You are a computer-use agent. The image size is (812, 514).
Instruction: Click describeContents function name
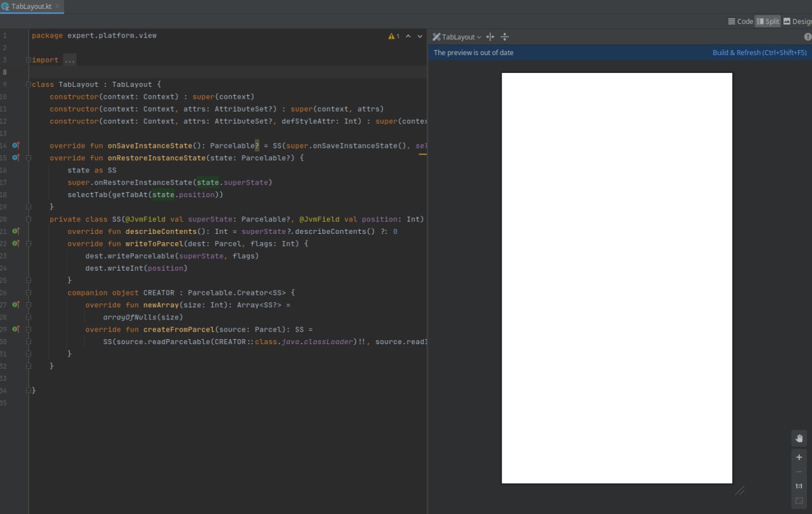tap(161, 231)
